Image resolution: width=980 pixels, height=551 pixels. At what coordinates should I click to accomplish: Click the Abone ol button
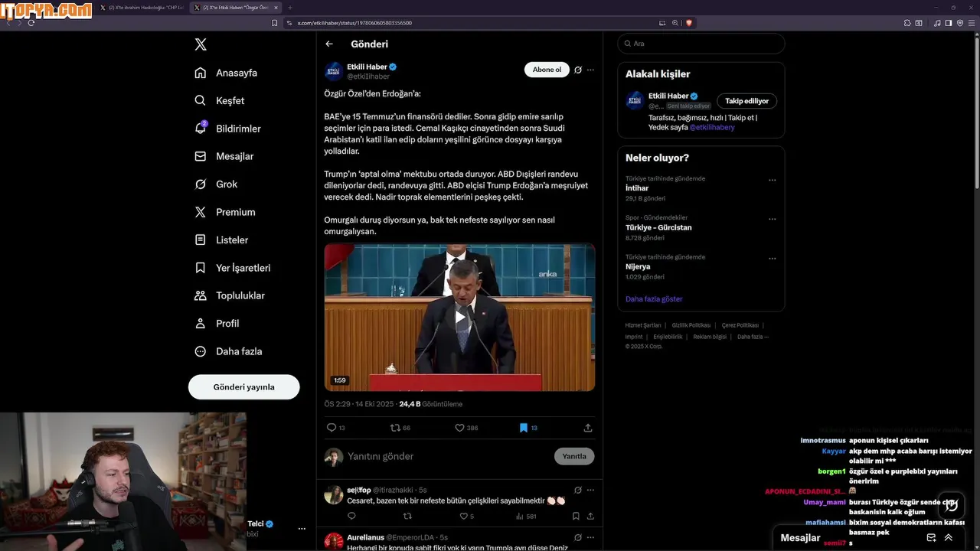point(547,70)
